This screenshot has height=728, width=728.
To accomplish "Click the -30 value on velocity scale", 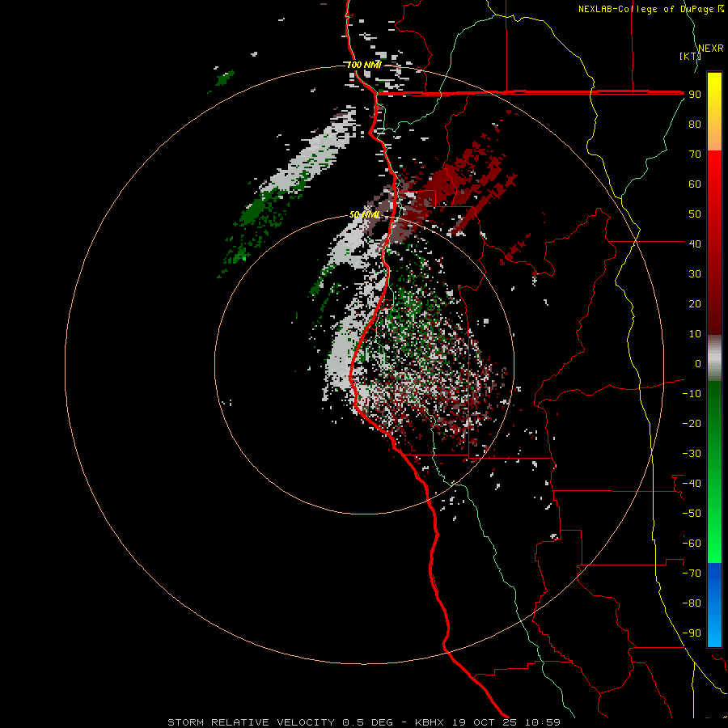I will coord(692,454).
